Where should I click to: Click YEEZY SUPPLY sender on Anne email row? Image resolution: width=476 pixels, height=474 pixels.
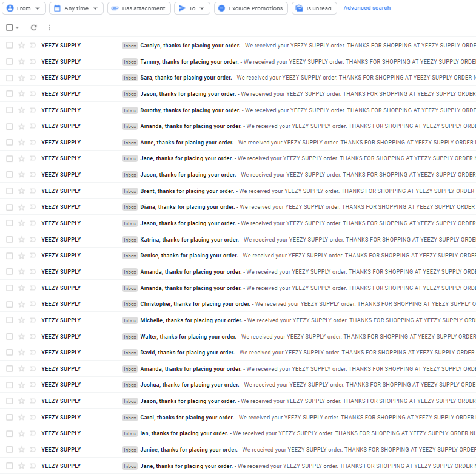[61, 143]
